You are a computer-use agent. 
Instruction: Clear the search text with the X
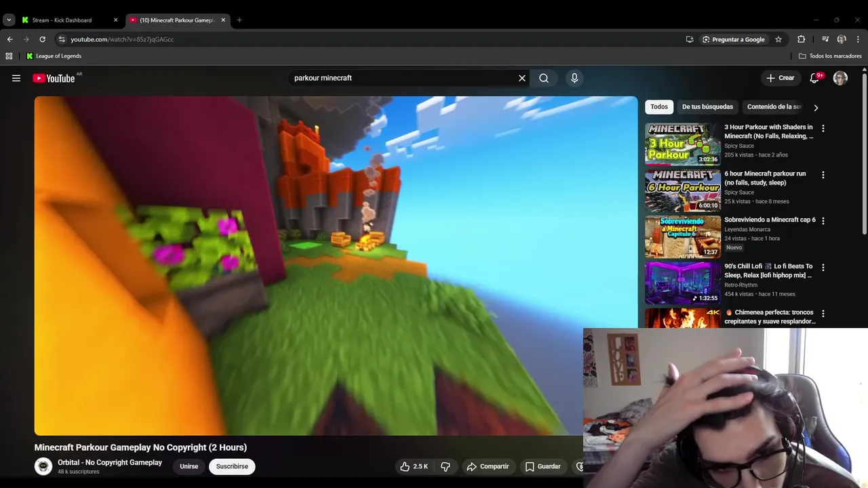(522, 78)
